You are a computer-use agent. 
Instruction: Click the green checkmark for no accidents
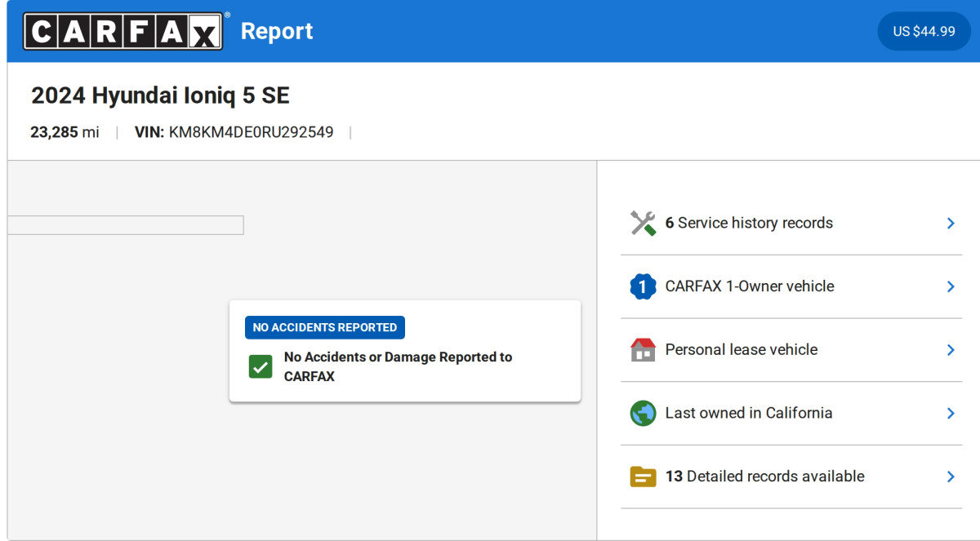(x=261, y=366)
